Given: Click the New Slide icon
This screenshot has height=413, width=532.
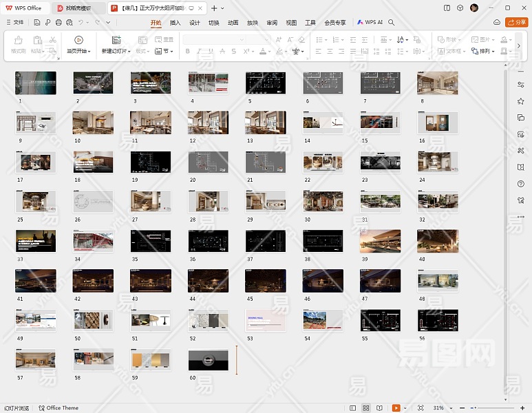Looking at the screenshot, I should click(x=116, y=41).
